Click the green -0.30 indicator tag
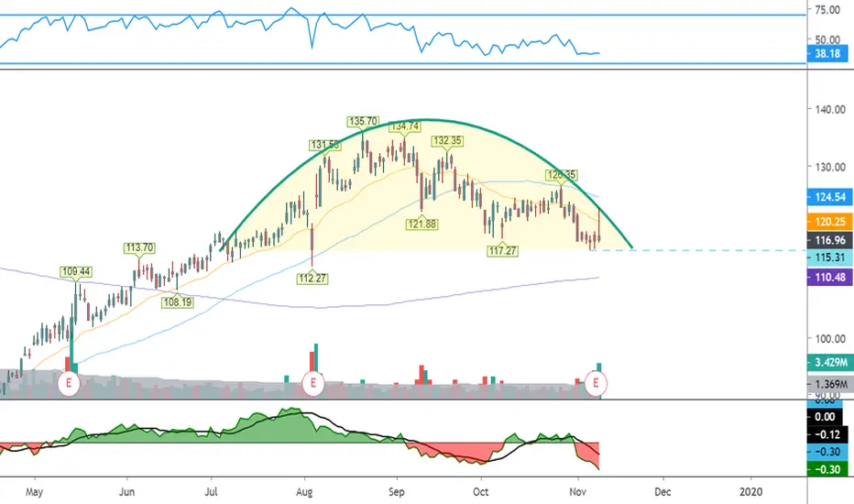Image resolution: width=854 pixels, height=504 pixels. tap(827, 469)
